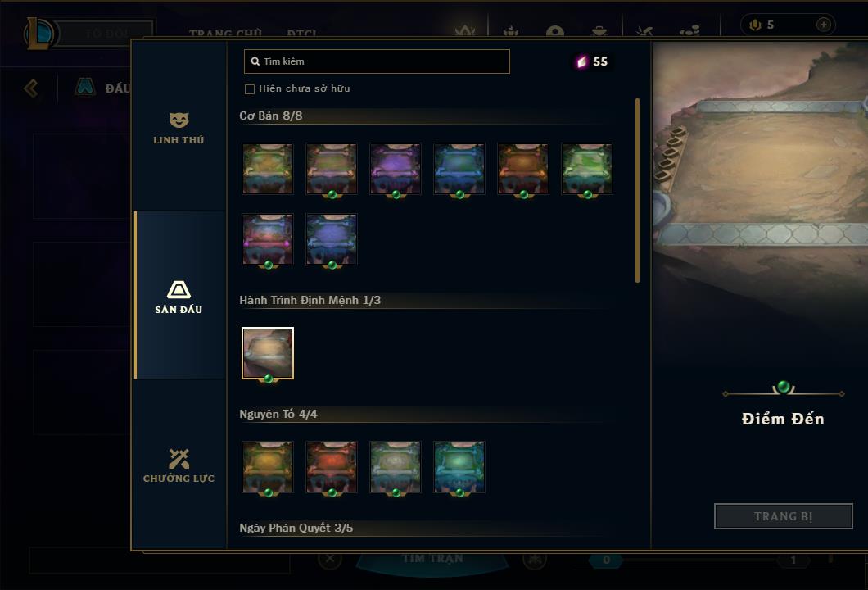
Task: Switch to Chưởng Lực tab
Action: point(179,465)
